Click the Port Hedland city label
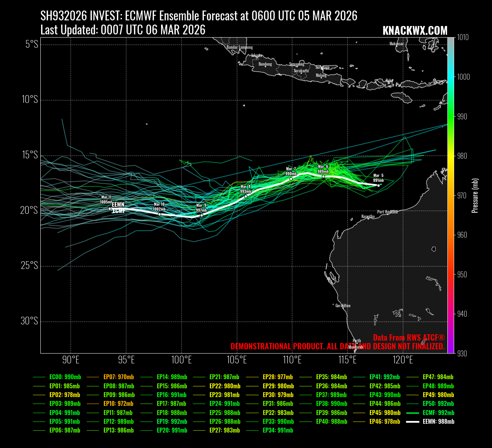The width and height of the screenshot is (492, 448). pos(387,212)
